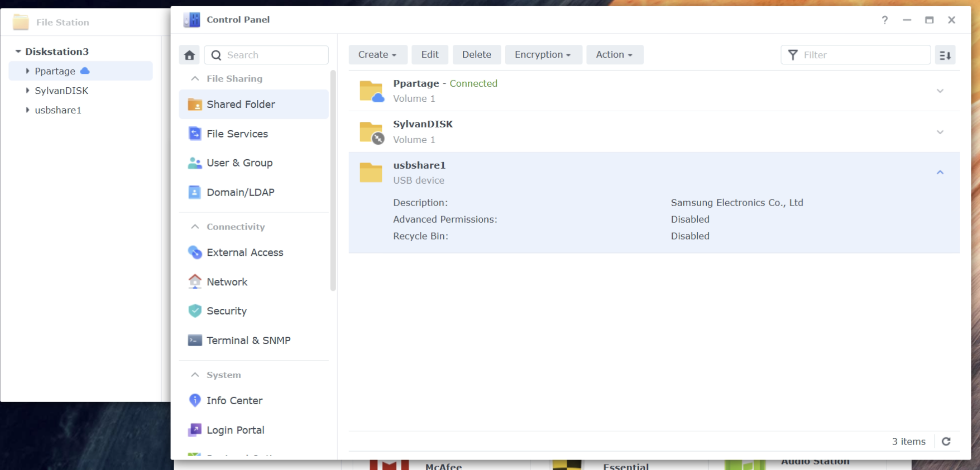This screenshot has width=980, height=470.
Task: Collapse the usbshare1 folder details
Action: pyautogui.click(x=940, y=173)
